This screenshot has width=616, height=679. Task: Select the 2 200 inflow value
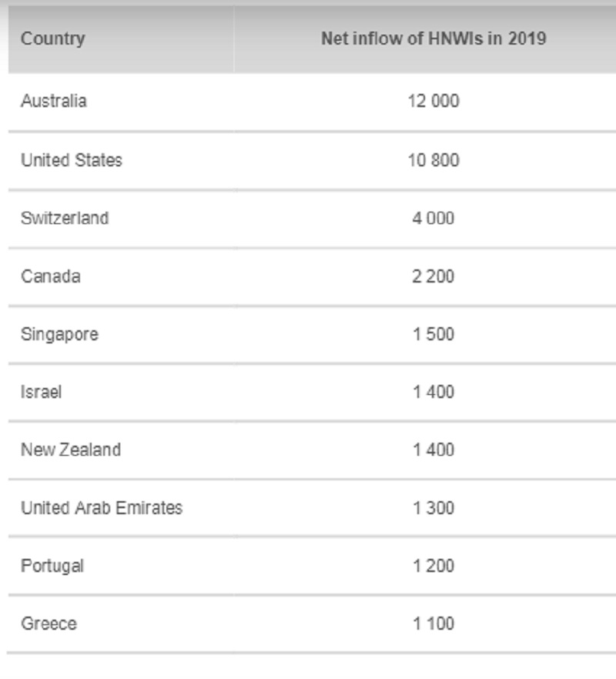coord(434,276)
